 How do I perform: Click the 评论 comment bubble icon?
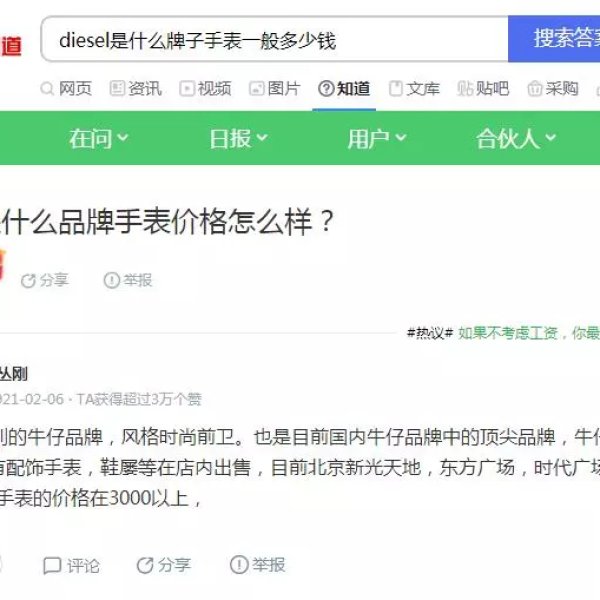click(52, 566)
